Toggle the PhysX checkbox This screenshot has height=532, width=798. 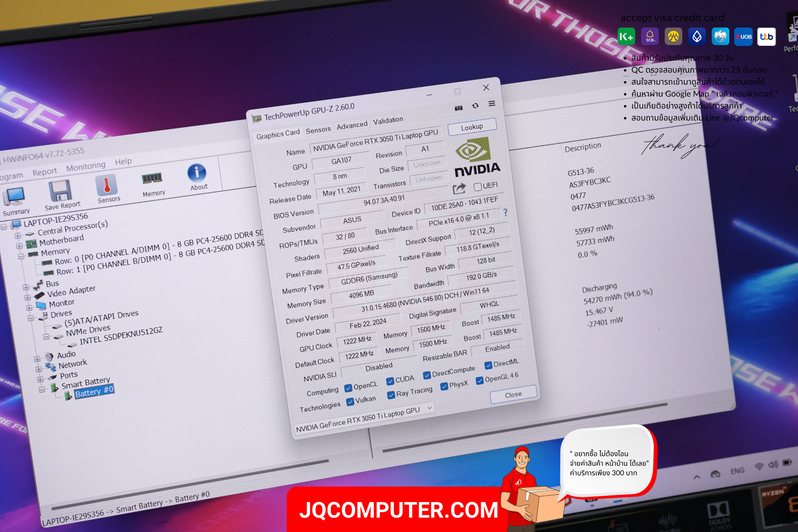[x=444, y=386]
